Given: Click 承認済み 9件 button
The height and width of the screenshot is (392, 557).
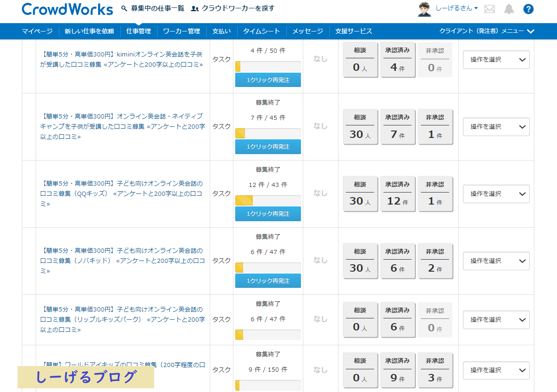Looking at the screenshot, I should click(x=397, y=370).
